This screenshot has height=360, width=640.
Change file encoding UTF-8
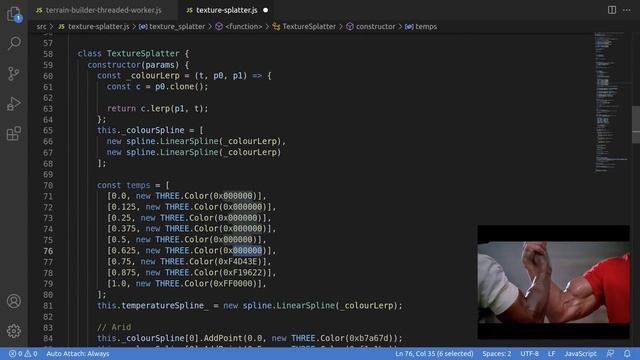coord(529,354)
